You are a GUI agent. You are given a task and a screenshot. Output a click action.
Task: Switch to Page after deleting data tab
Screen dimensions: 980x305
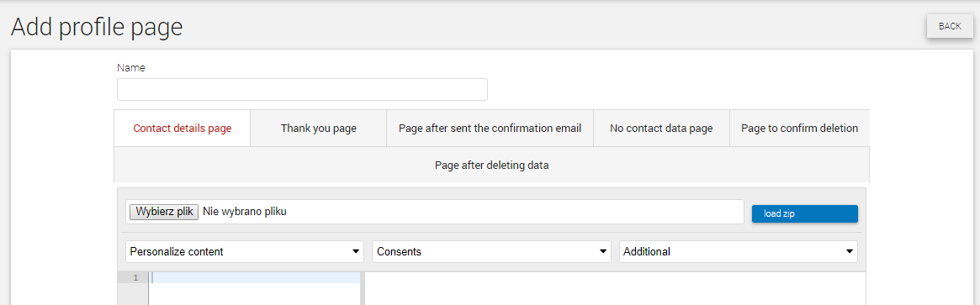click(x=492, y=166)
